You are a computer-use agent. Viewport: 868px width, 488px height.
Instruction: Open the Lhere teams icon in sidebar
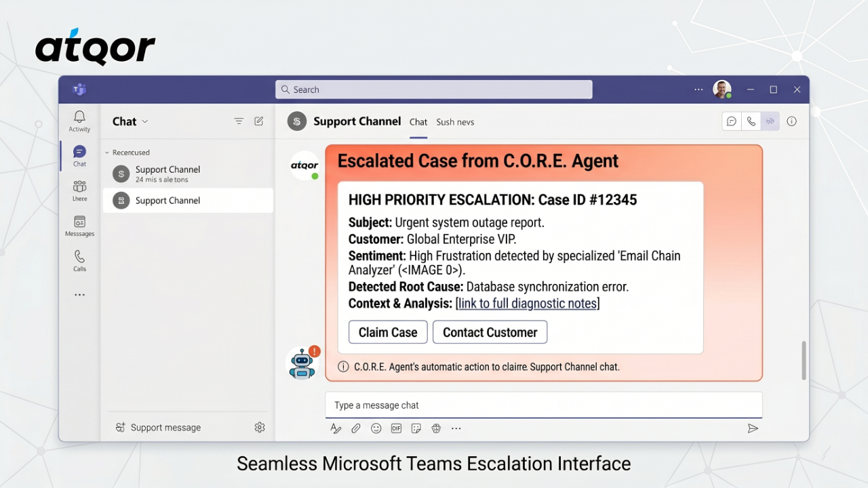pos(79,190)
